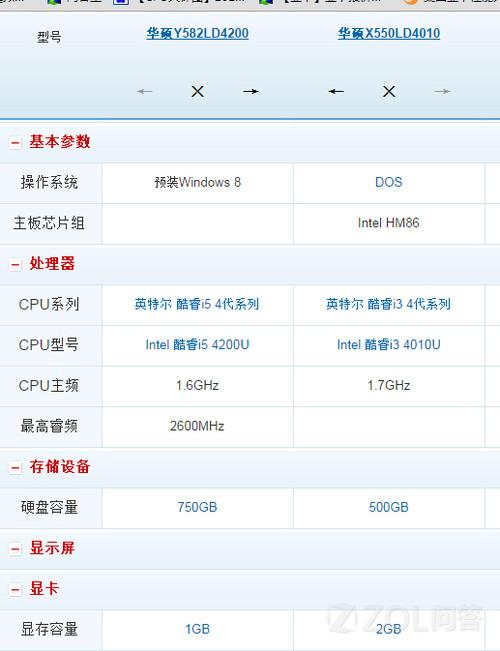Open the Intel 酷睿i5 4200U link
500x651 pixels.
[197, 345]
